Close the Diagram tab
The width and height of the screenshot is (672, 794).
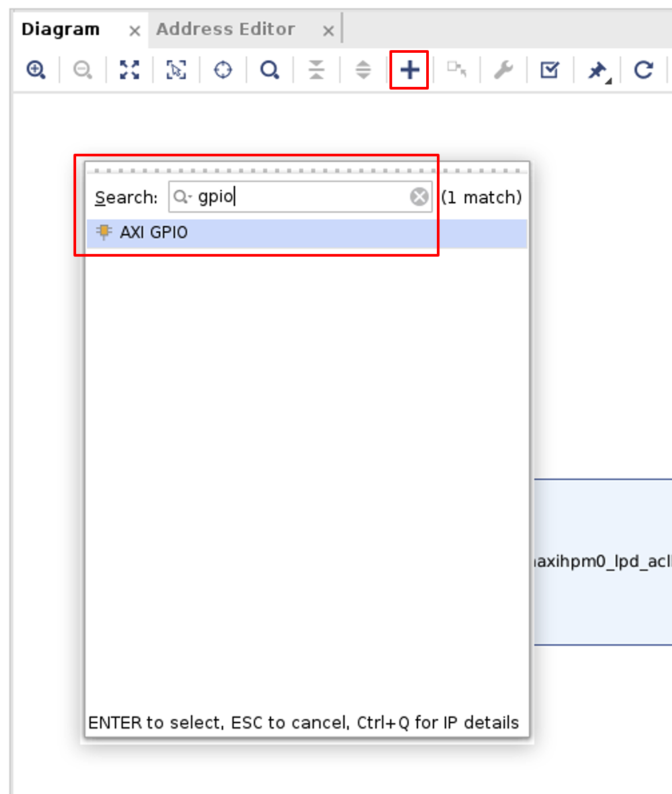(x=134, y=31)
